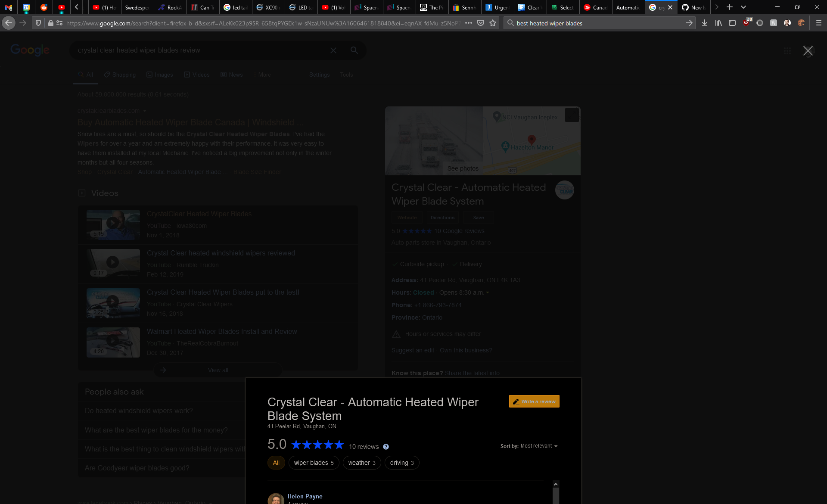The width and height of the screenshot is (827, 504).
Task: Open the list all tabs chevron
Action: point(743,7)
